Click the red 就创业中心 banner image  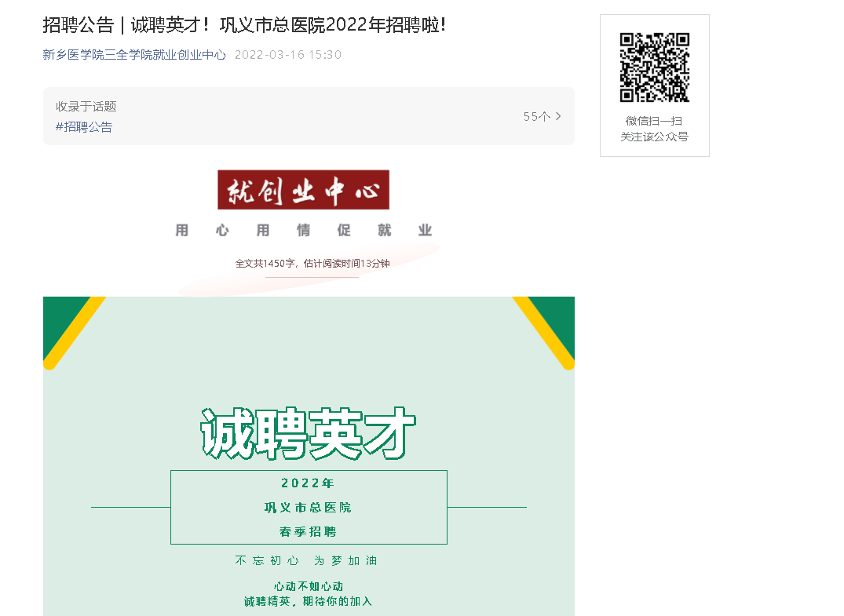pos(304,190)
